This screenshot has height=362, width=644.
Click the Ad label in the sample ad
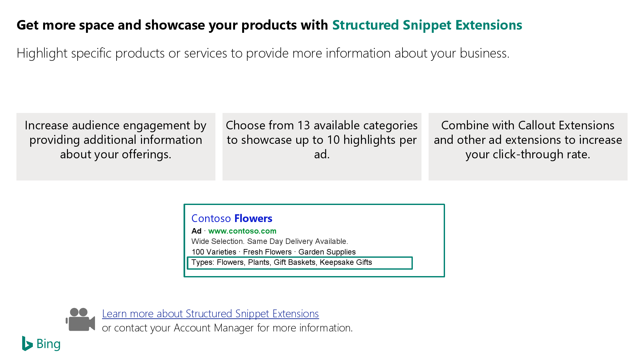[x=196, y=231]
